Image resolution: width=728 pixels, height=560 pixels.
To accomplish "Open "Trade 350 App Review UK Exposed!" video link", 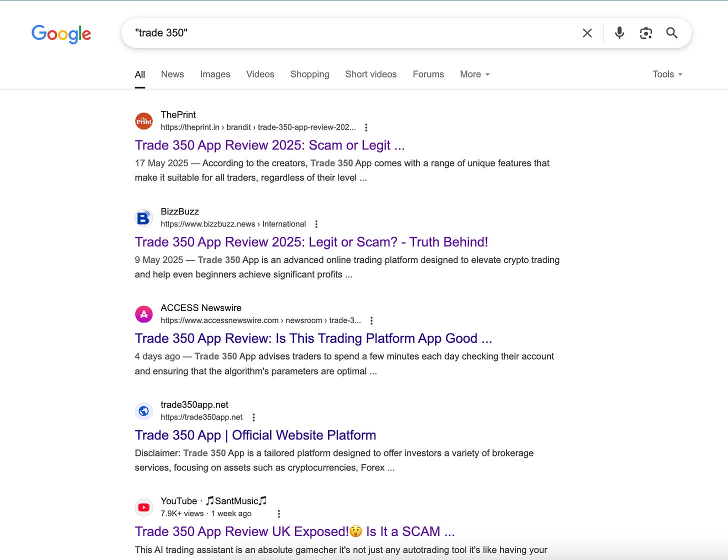I will click(x=294, y=531).
